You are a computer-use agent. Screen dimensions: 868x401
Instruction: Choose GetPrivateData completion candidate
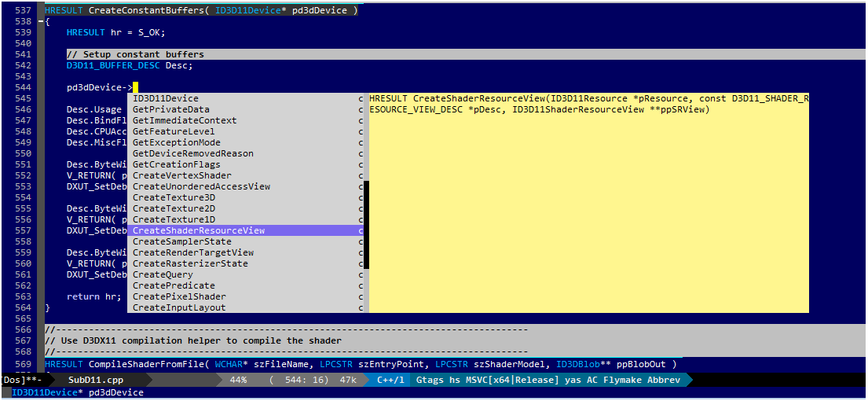point(246,109)
